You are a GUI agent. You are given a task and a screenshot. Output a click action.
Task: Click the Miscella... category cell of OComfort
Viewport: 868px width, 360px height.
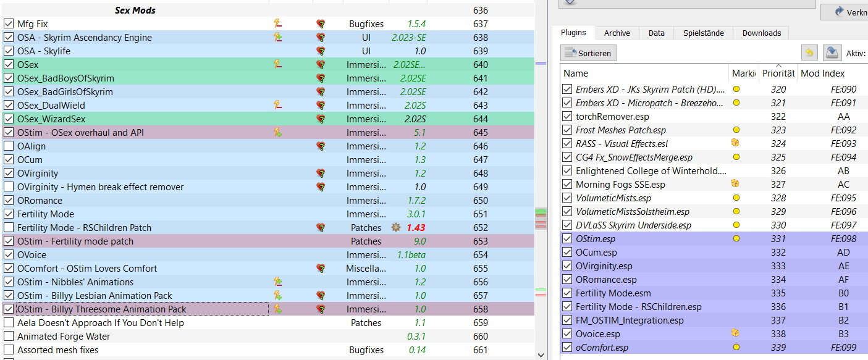tap(366, 269)
